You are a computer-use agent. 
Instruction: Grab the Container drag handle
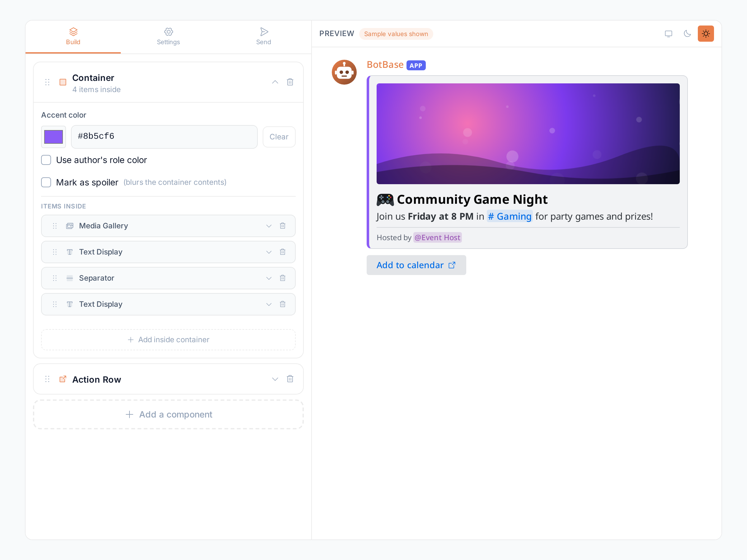[x=47, y=82]
